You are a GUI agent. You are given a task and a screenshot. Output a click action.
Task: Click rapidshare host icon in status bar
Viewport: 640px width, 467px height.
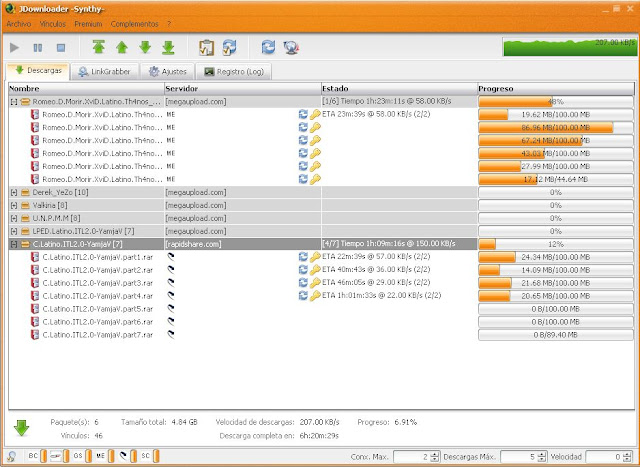[123, 456]
